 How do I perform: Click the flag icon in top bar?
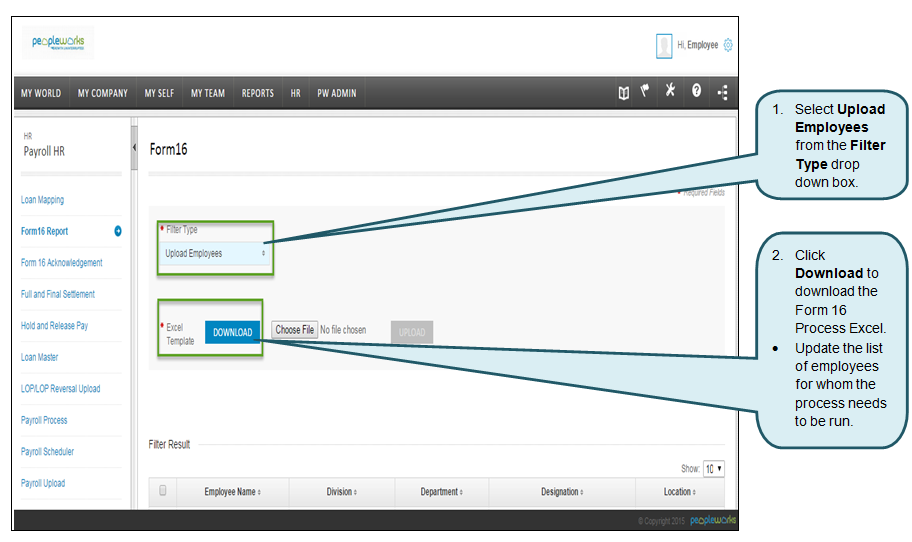646,92
